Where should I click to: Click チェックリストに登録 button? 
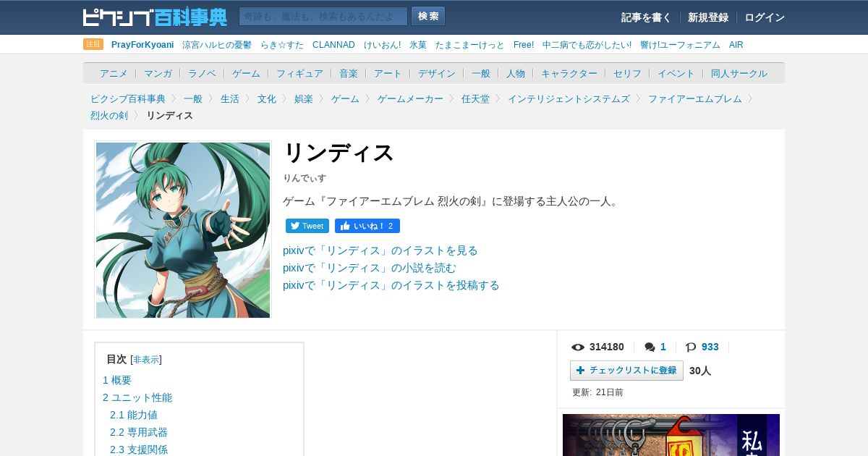point(626,371)
